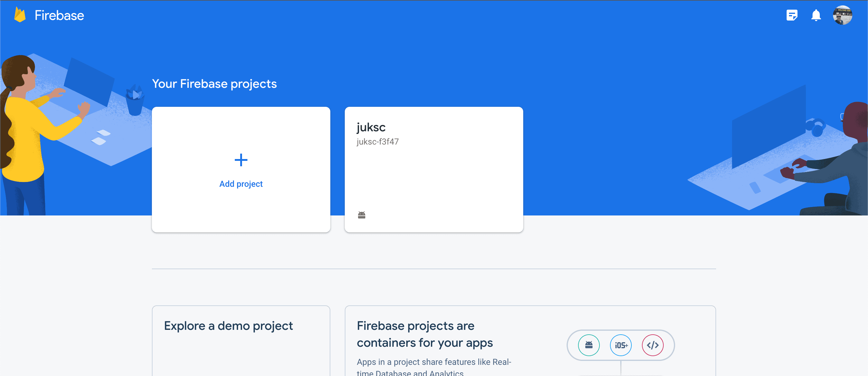This screenshot has width=868, height=376.
Task: Open the notifications bell
Action: tap(816, 15)
